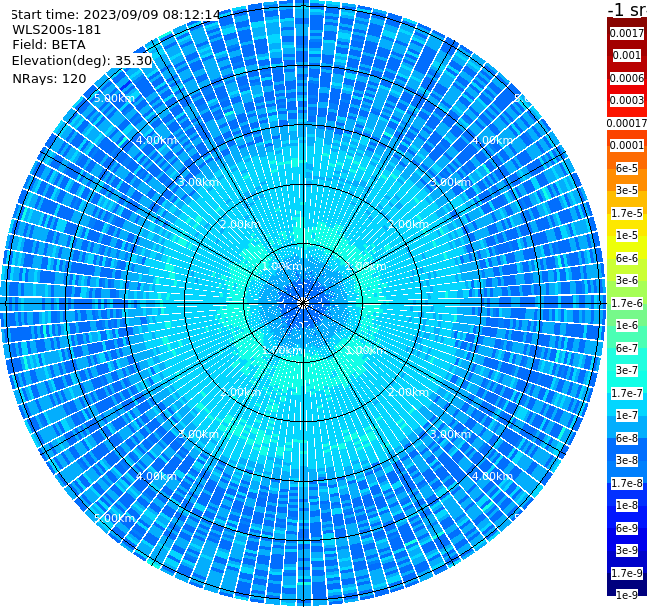The width and height of the screenshot is (647, 607).
Task: Click the 3e-6 colorbar label
Action: coord(627,280)
